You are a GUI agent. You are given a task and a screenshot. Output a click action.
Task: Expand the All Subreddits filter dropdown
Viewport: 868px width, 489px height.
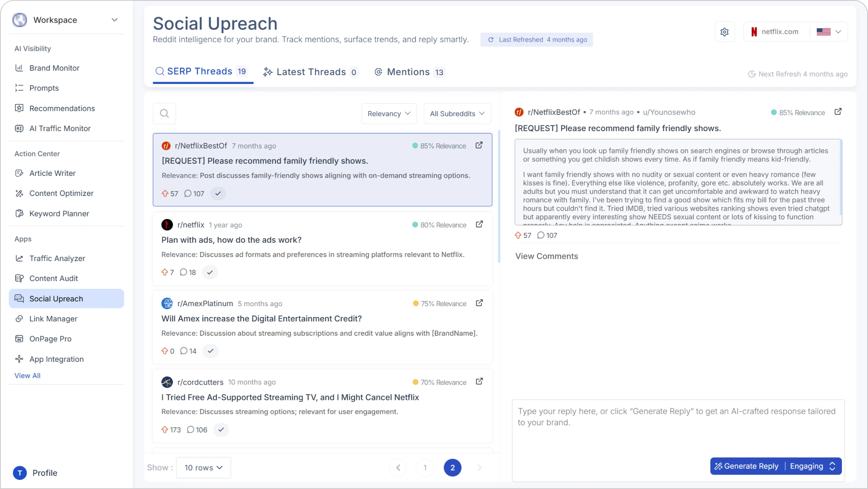click(457, 114)
